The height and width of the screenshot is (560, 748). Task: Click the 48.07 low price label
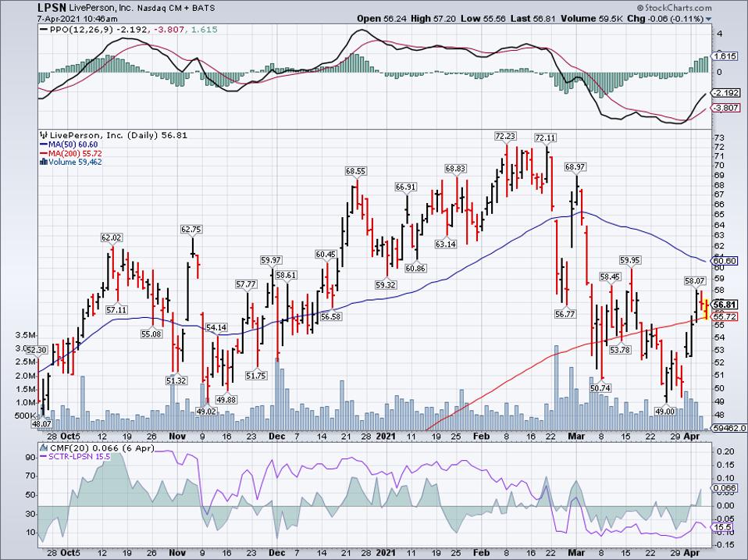pyautogui.click(x=41, y=423)
